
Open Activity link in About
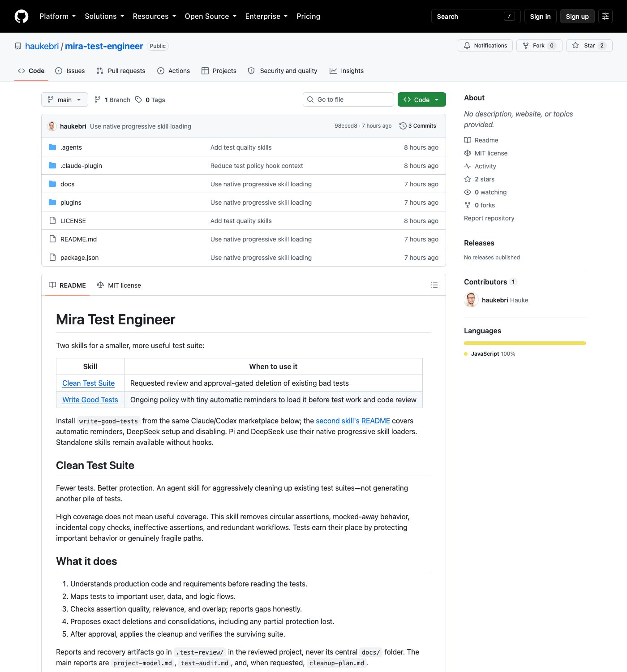coord(480,166)
